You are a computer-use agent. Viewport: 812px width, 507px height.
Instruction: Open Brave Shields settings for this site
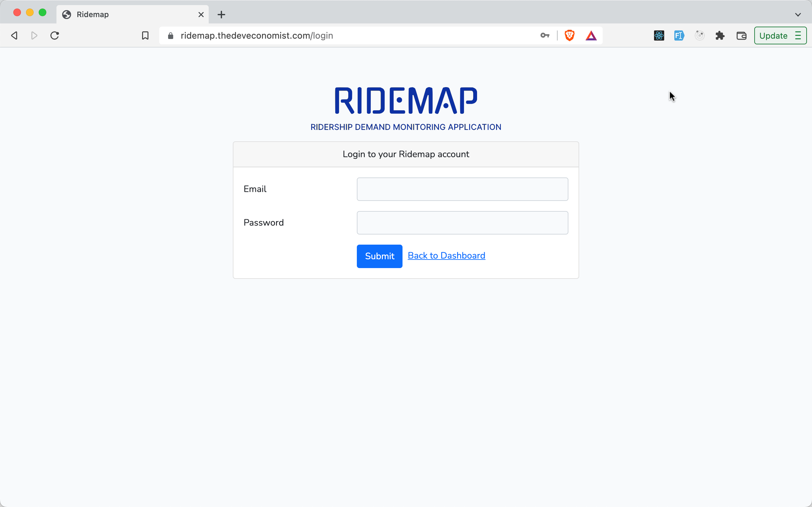[569, 35]
